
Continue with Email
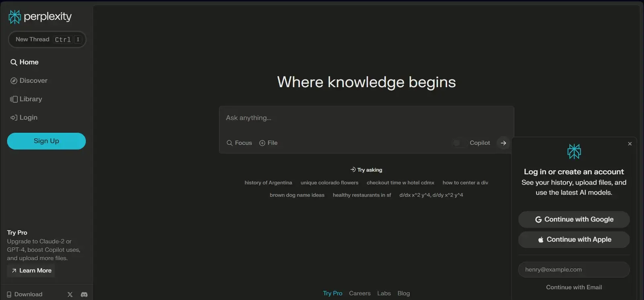tap(574, 287)
